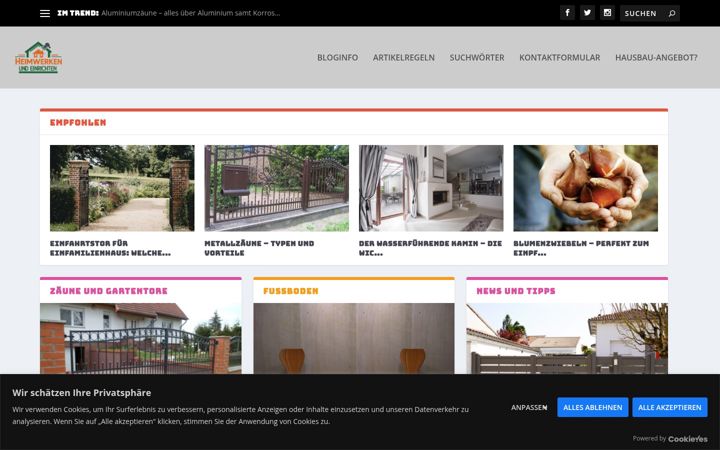The width and height of the screenshot is (720, 450).
Task: Visit the Facebook page icon
Action: pos(567,13)
